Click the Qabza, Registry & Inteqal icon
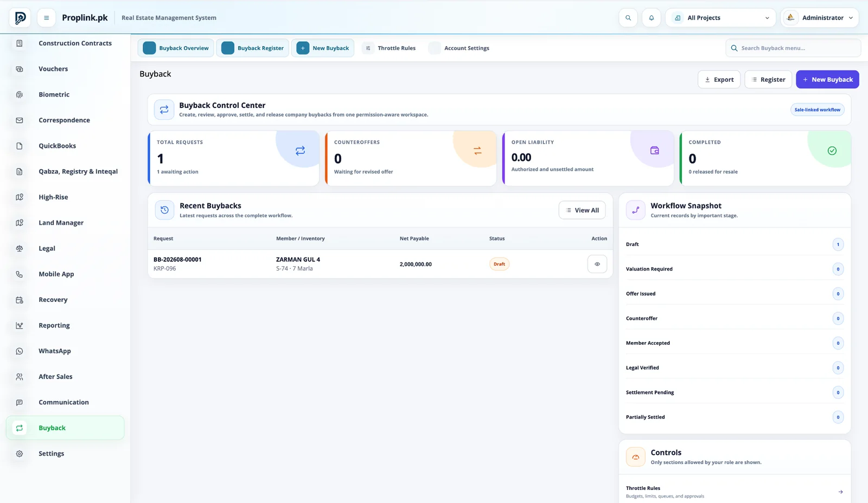The width and height of the screenshot is (868, 503). (x=20, y=172)
